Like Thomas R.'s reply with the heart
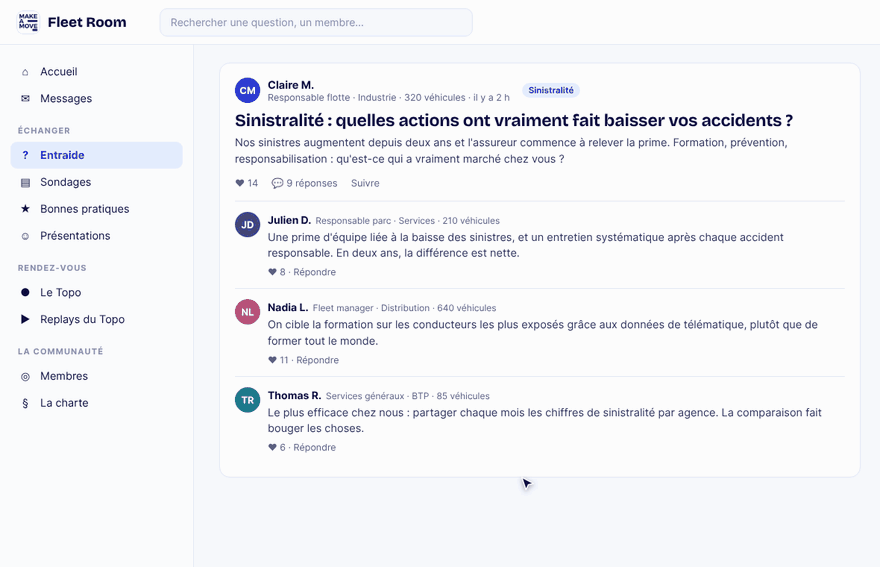Screen dimensions: 880x567 272,447
